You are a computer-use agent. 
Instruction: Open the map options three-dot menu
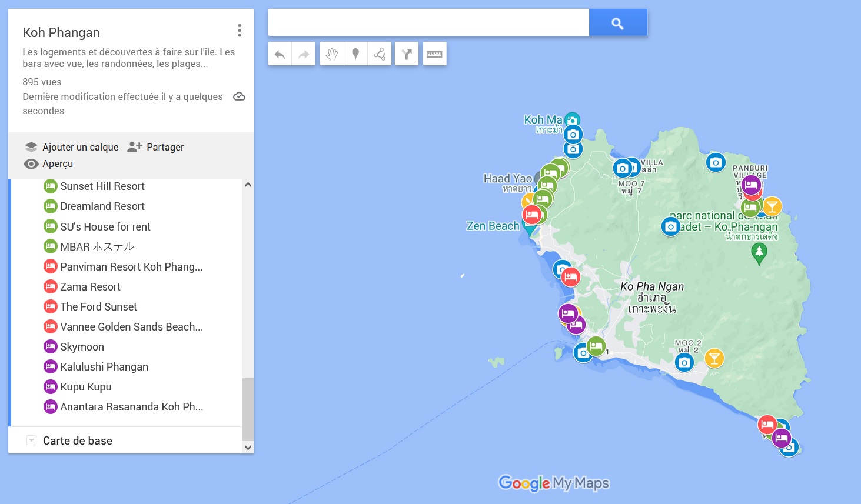click(240, 30)
